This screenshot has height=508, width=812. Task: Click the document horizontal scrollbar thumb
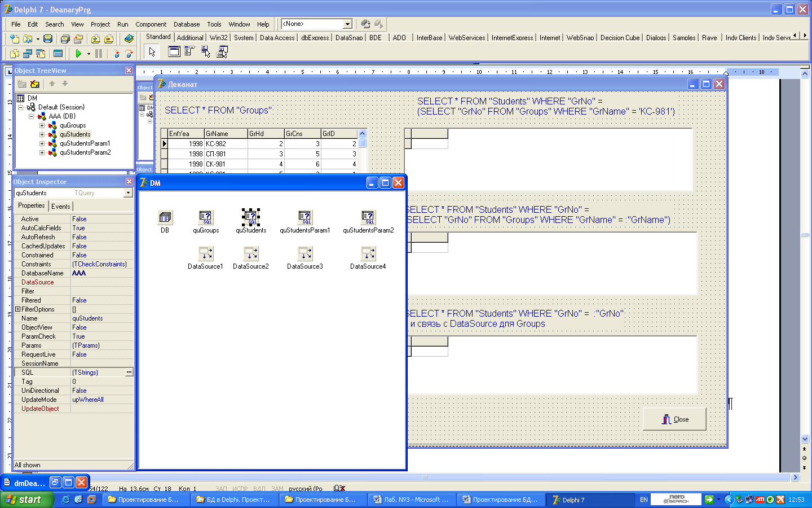[425, 477]
